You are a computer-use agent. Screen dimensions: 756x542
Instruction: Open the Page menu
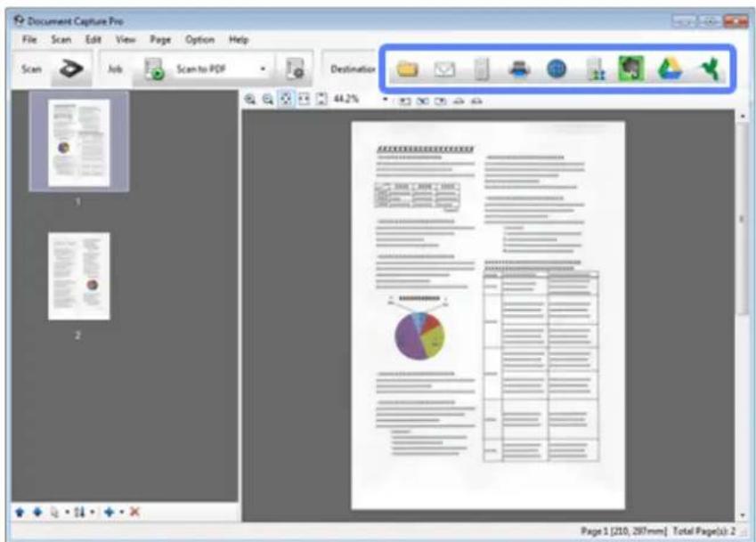160,39
